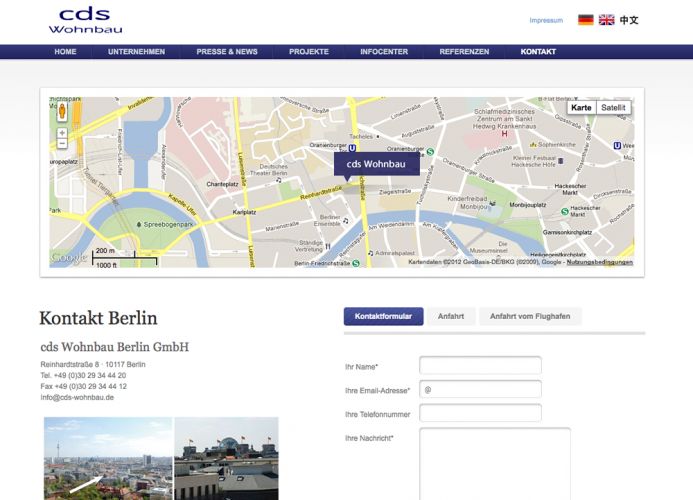The image size is (693, 500).
Task: Click the Google logo on the map
Action: point(69,257)
